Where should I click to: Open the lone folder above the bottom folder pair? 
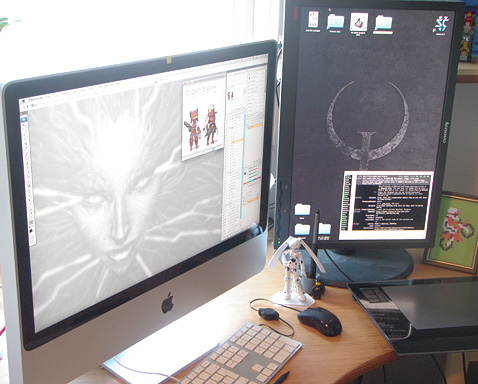point(302,210)
